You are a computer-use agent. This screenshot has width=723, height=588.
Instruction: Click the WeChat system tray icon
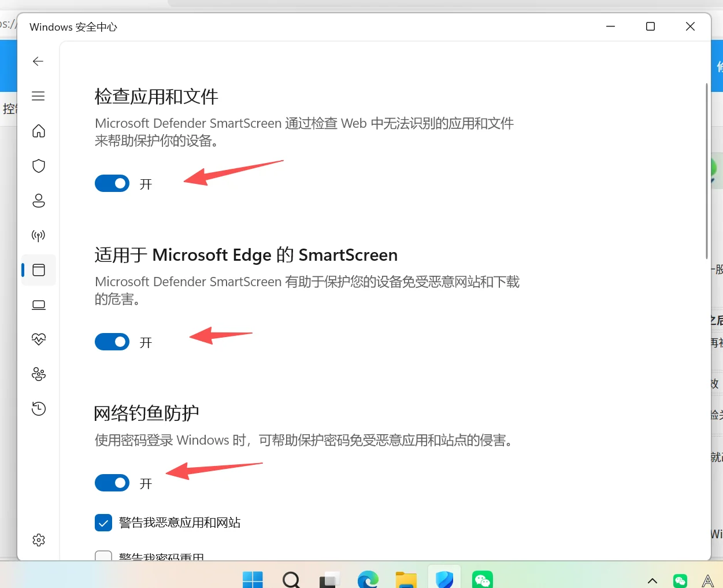[x=680, y=580]
